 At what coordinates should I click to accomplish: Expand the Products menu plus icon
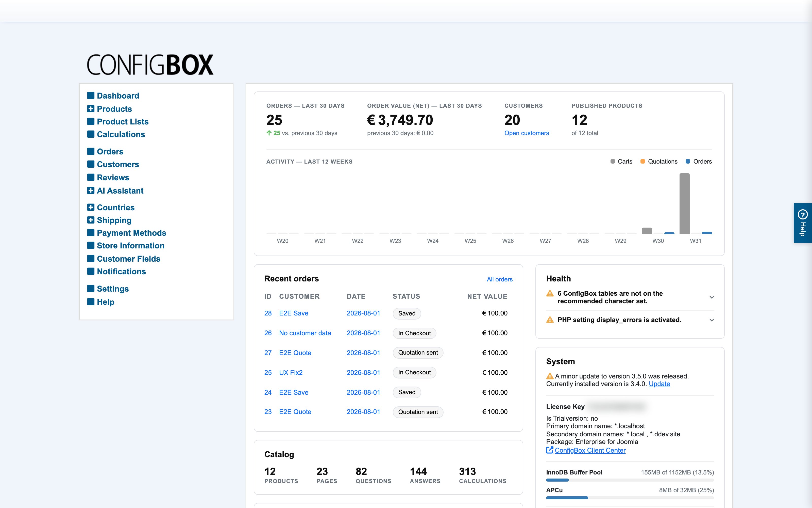(x=91, y=108)
